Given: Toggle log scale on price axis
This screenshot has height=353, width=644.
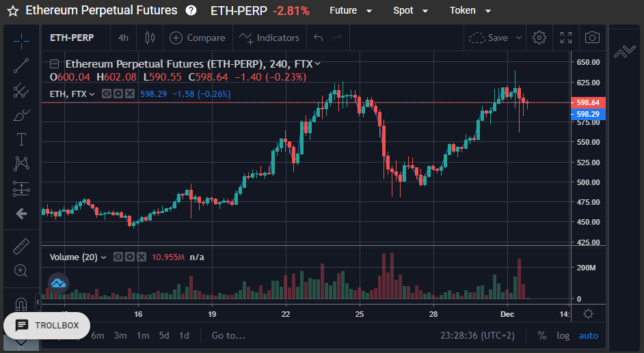Looking at the screenshot, I should (563, 335).
